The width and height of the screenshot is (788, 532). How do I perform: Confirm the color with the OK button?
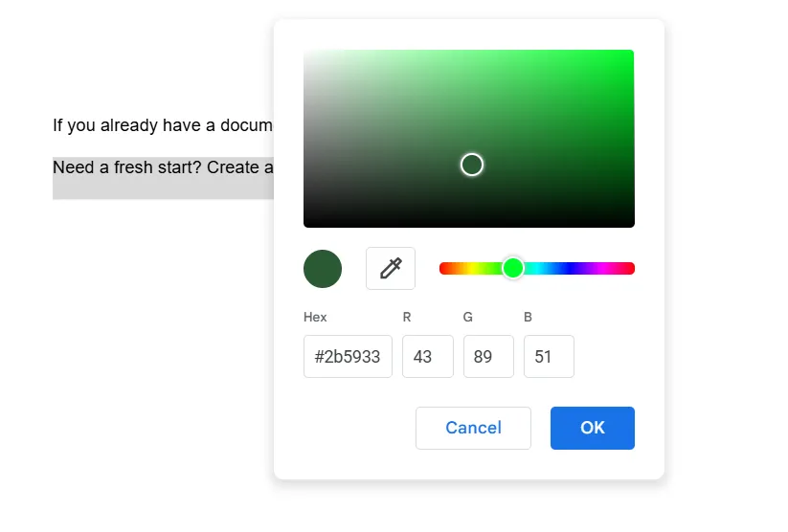(592, 428)
